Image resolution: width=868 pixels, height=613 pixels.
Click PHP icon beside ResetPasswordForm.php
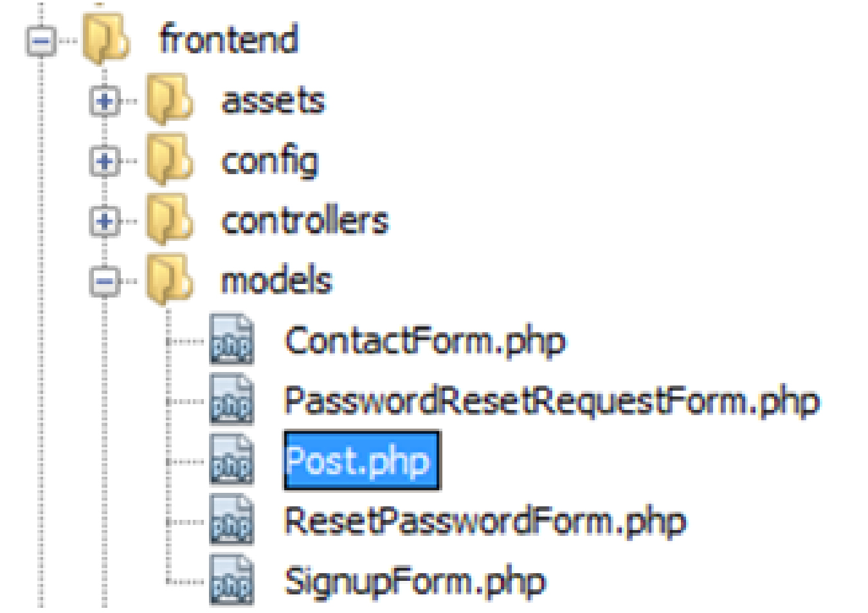point(231,520)
